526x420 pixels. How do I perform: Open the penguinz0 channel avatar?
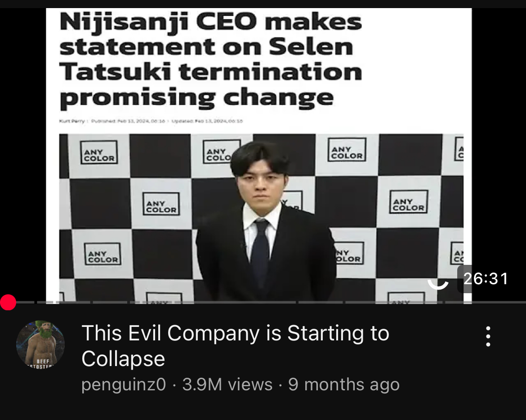click(40, 344)
